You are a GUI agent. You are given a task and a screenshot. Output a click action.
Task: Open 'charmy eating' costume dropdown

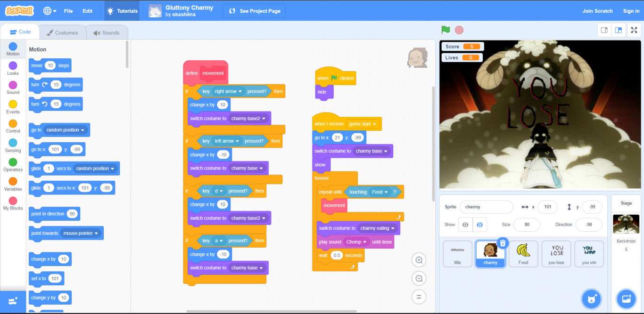(393, 228)
